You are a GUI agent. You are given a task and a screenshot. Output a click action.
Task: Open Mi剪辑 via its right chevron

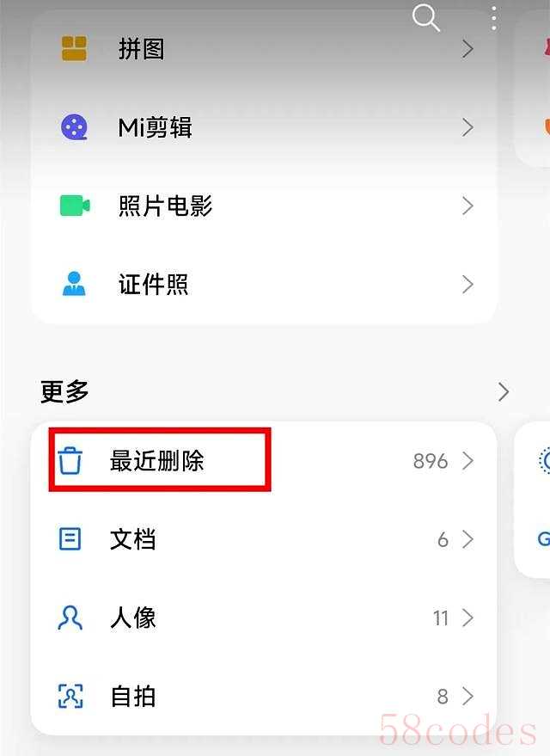point(467,127)
